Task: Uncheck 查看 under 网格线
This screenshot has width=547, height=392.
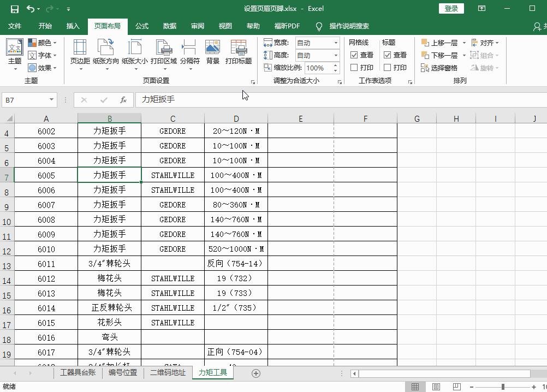Action: point(356,55)
